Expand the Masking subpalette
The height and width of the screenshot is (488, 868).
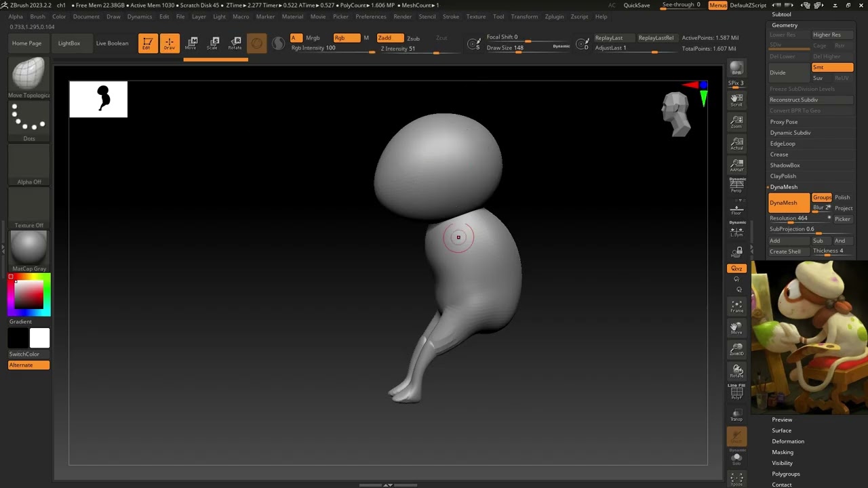click(x=782, y=452)
